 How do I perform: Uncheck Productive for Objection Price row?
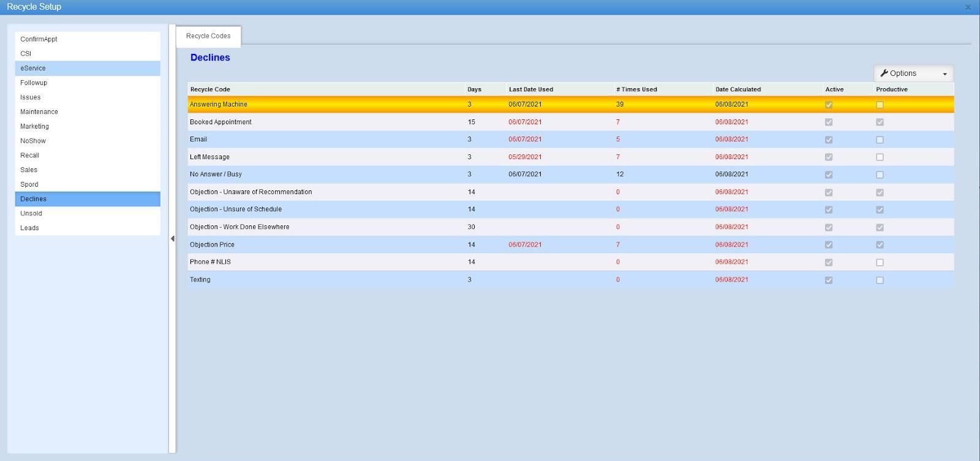[880, 245]
